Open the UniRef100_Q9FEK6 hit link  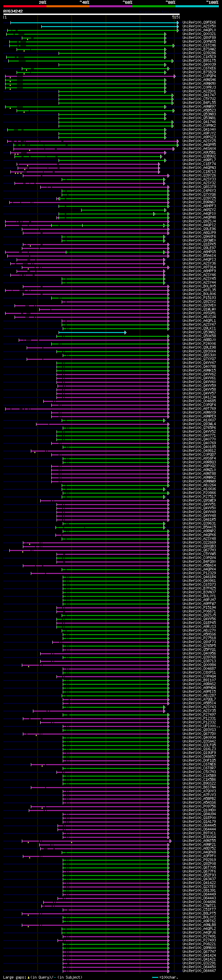point(199,23)
